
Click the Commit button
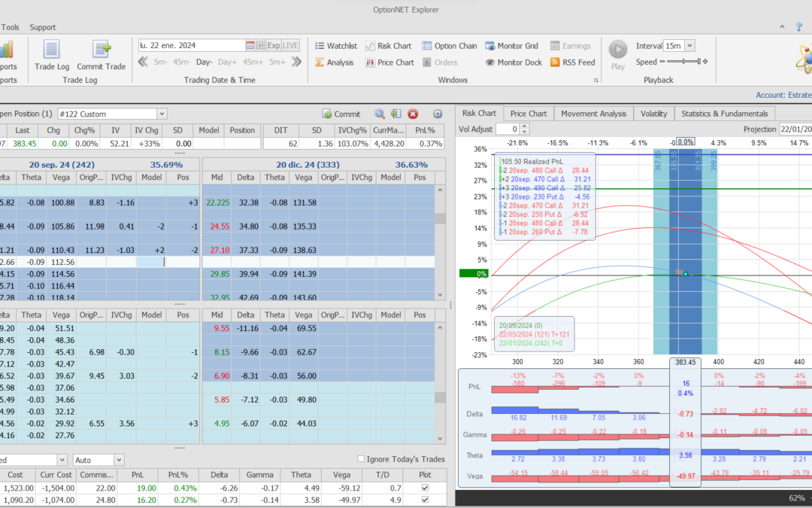pyautogui.click(x=341, y=114)
